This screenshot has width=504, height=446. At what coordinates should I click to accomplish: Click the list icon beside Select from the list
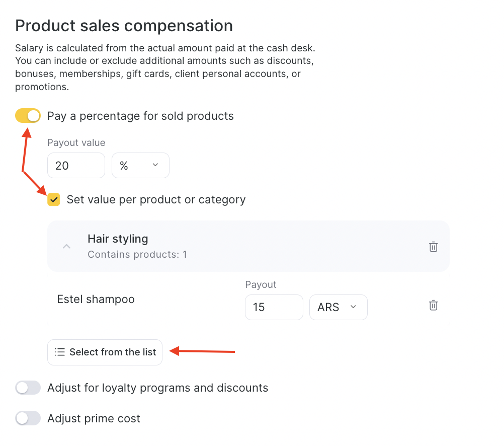[x=60, y=352]
